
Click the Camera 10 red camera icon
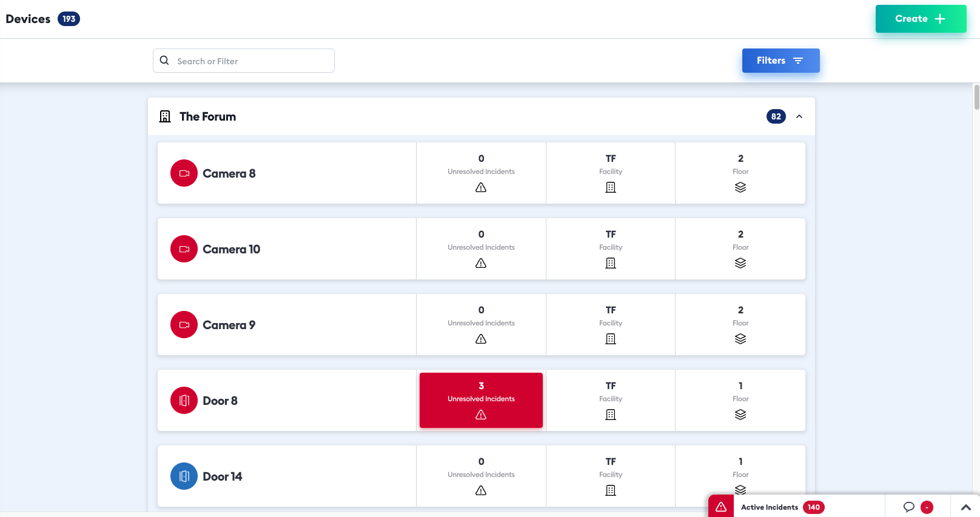[184, 249]
